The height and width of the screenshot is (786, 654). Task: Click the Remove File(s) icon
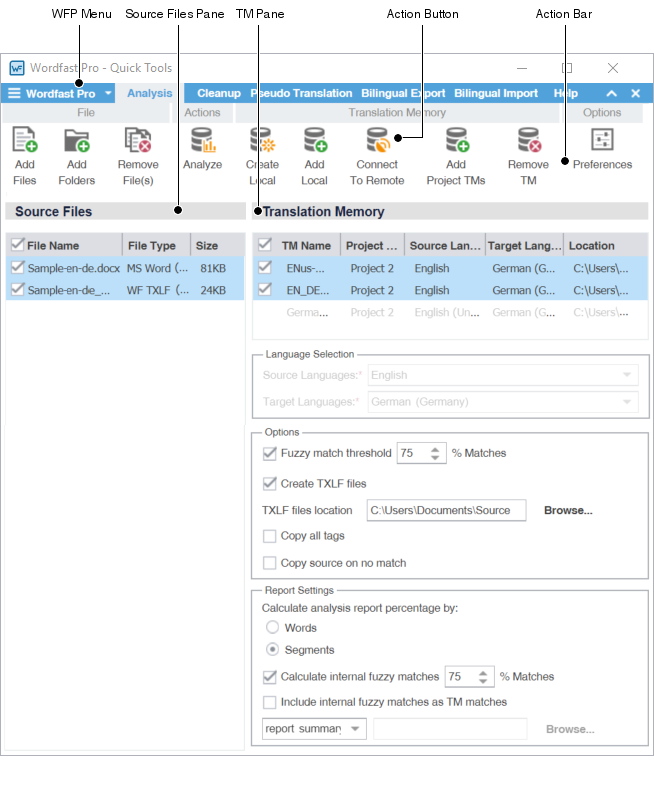[x=138, y=139]
